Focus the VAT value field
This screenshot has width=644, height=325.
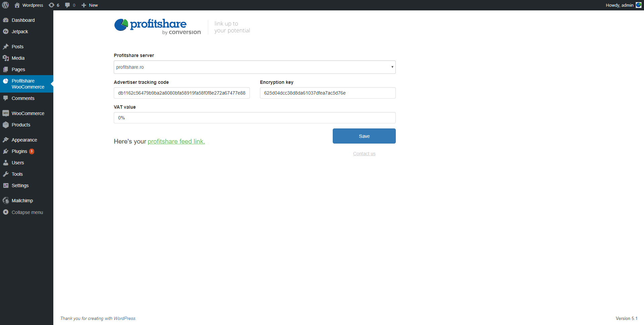coord(255,118)
